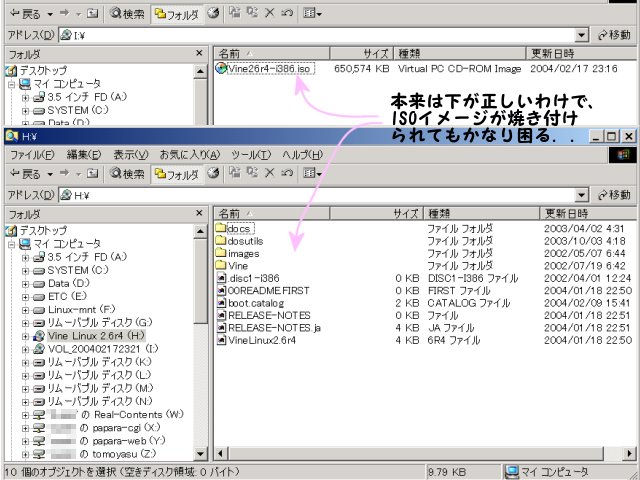The image size is (640, 480).
Task: Collapse マイ コンピュータ in H: window tree
Action: (x=12, y=244)
